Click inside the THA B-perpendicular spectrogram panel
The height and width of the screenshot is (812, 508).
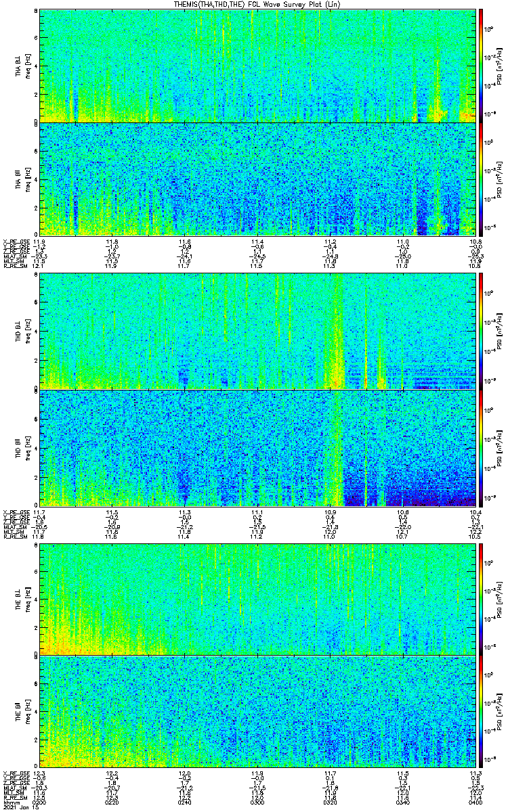[x=257, y=66]
